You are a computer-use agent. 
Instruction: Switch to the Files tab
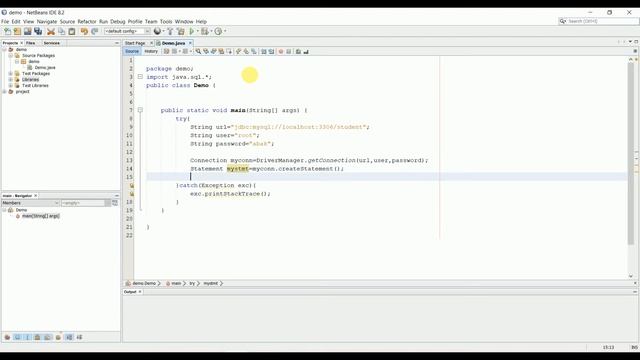point(30,43)
